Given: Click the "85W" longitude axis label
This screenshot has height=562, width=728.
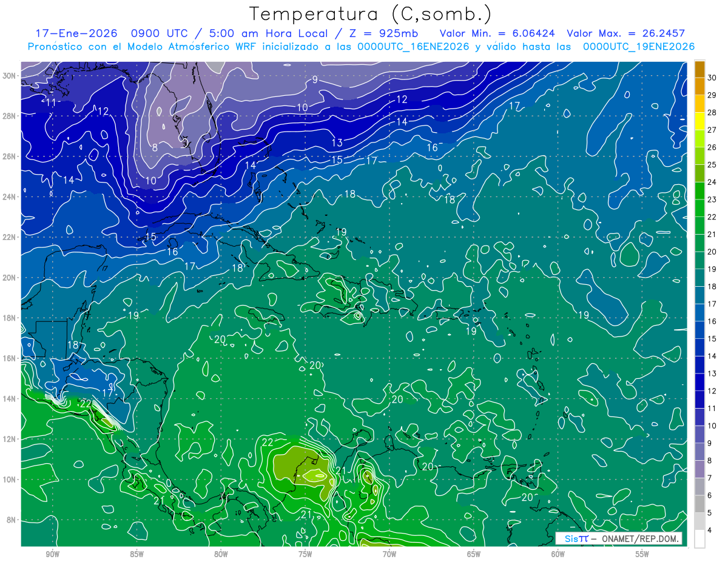Looking at the screenshot, I should [136, 554].
